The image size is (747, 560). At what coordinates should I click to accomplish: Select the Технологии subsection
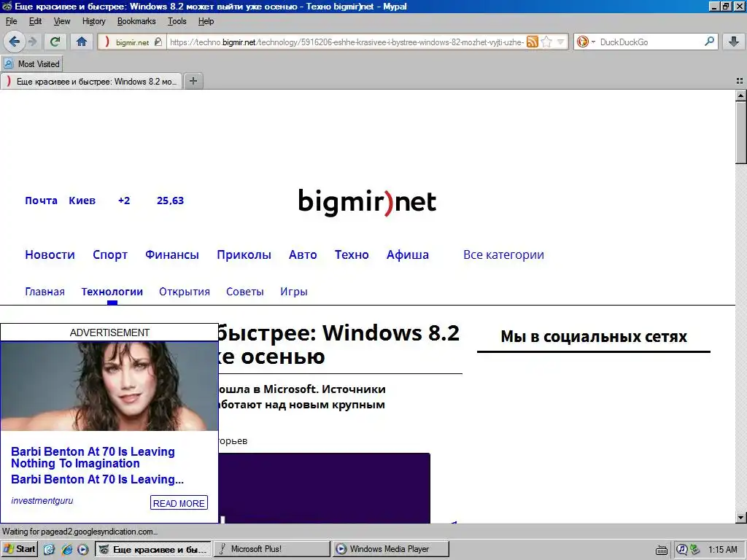click(112, 292)
